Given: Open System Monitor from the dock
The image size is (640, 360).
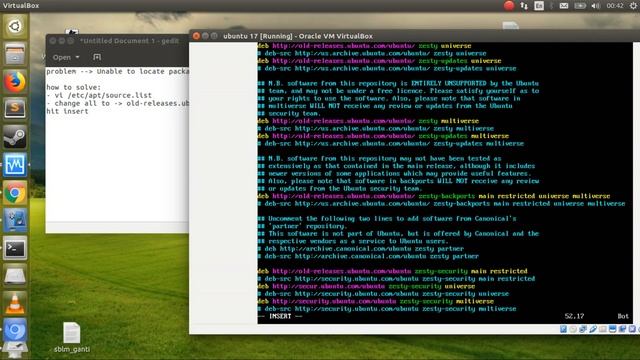Looking at the screenshot, I should tap(15, 165).
